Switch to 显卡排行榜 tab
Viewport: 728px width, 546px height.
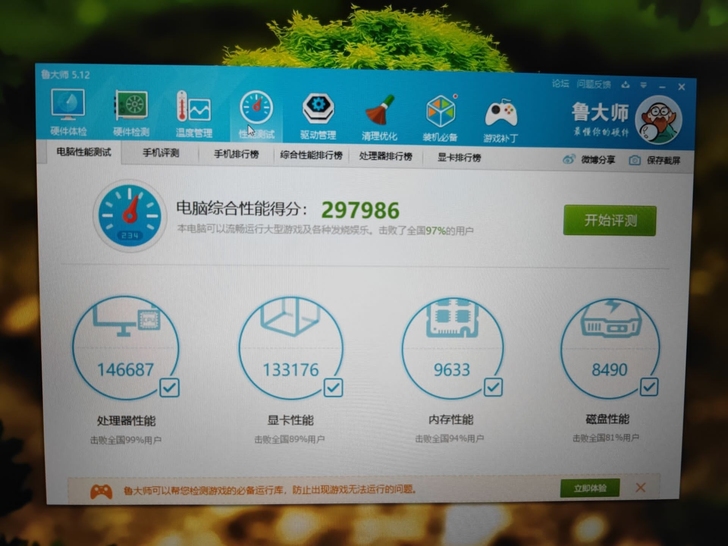pos(459,157)
